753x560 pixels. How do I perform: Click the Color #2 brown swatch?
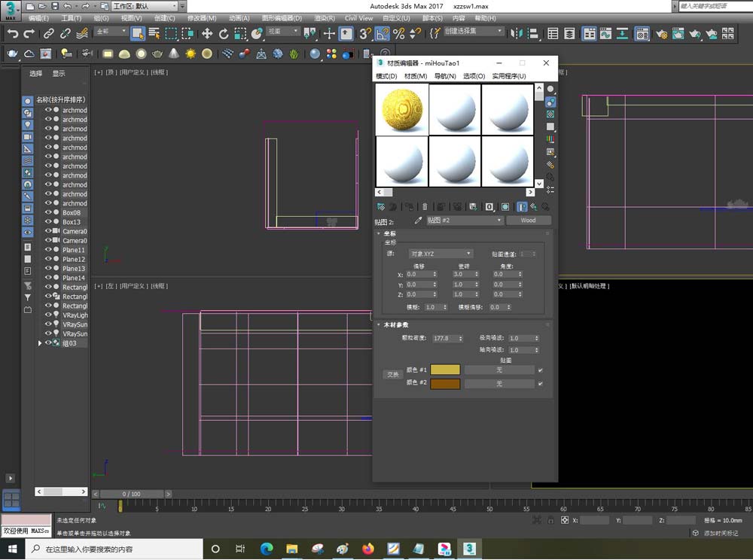click(x=444, y=384)
